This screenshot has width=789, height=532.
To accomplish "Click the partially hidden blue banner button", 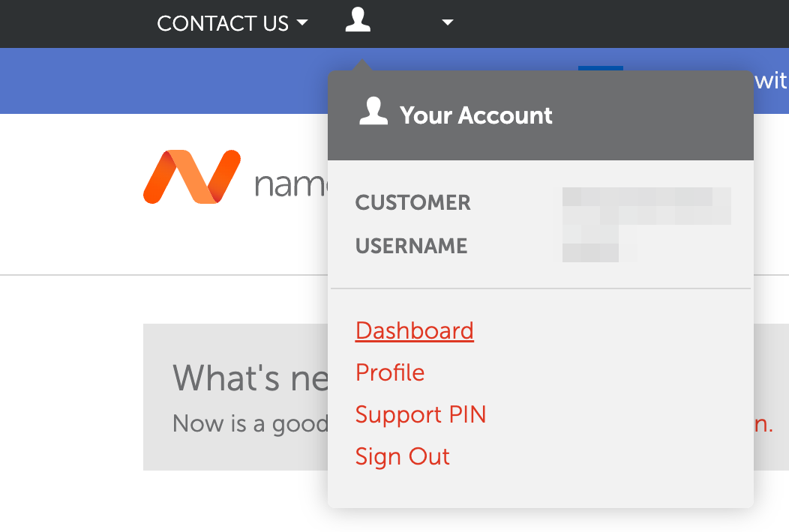I will click(600, 68).
